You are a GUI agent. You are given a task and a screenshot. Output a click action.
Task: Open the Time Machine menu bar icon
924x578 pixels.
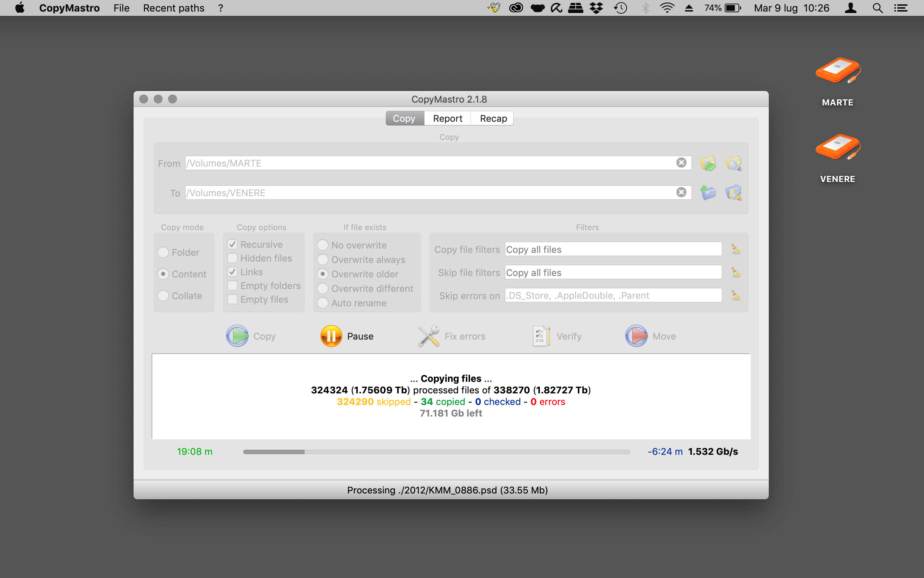(x=620, y=8)
